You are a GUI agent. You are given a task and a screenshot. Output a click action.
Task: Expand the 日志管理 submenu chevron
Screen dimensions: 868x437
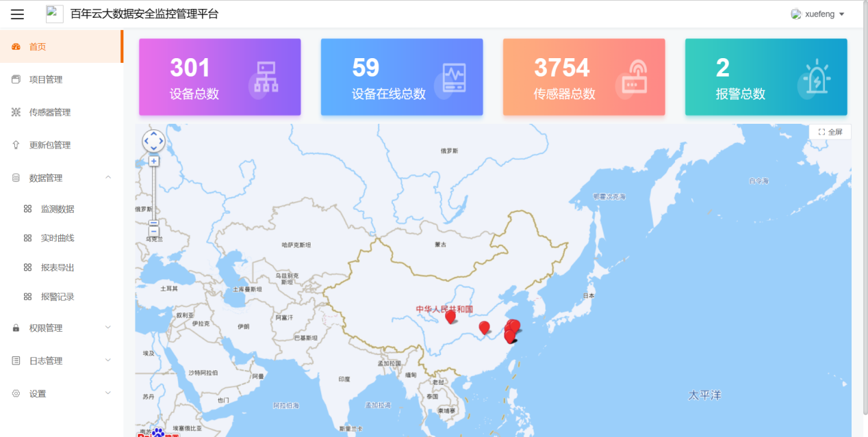tap(108, 360)
